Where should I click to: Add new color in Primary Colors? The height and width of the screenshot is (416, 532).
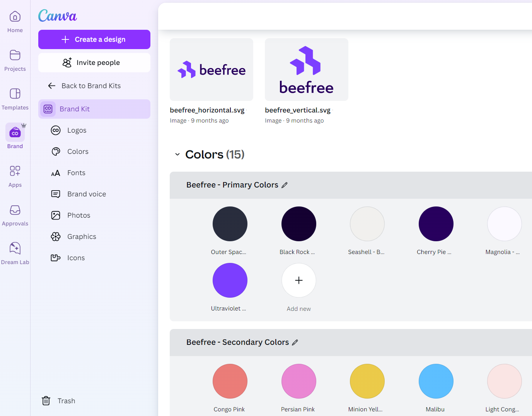pyautogui.click(x=299, y=280)
